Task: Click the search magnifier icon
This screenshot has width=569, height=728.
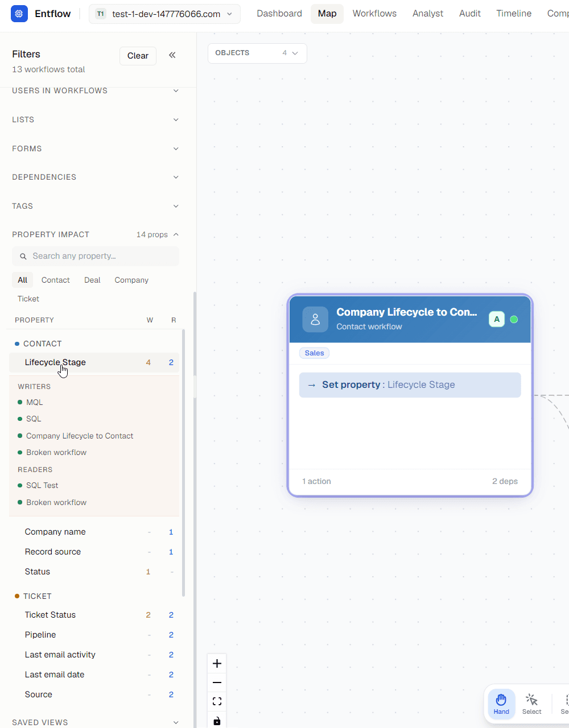Action: point(23,257)
